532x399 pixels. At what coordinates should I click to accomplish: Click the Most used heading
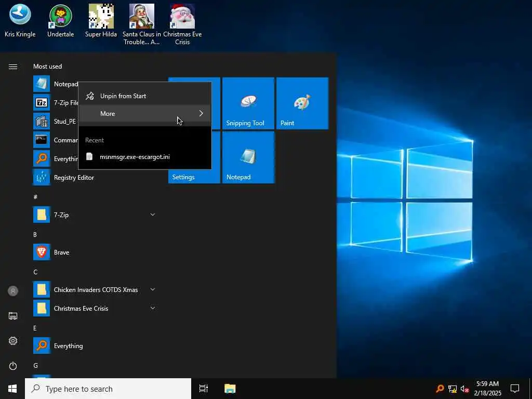(47, 66)
